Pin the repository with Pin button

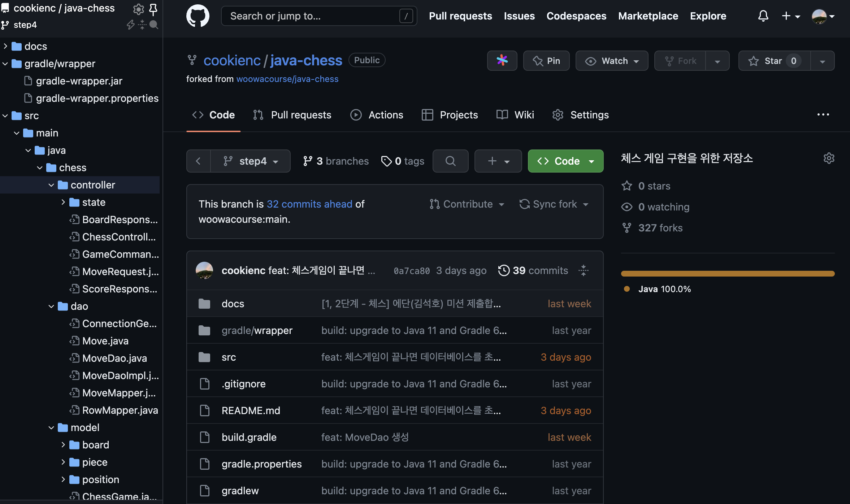pyautogui.click(x=546, y=61)
